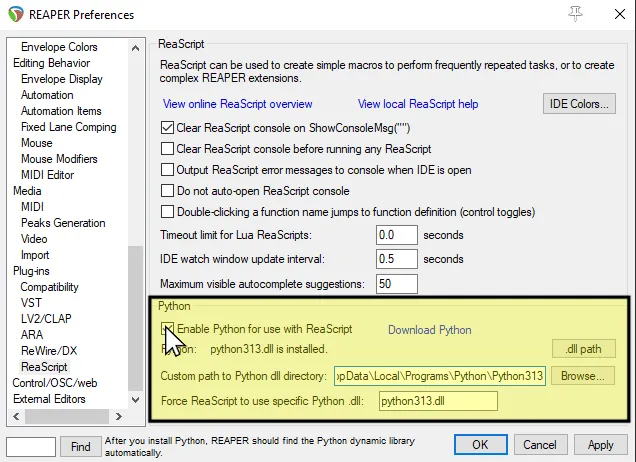
Task: Open LV2/CLAP preferences page
Action: click(46, 319)
